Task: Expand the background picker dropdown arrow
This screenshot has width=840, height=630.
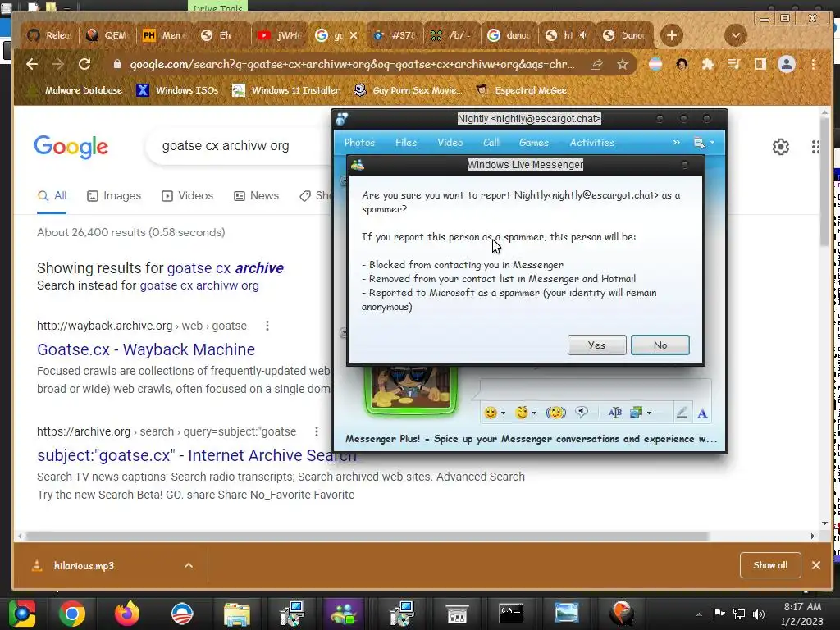Action: pos(650,413)
